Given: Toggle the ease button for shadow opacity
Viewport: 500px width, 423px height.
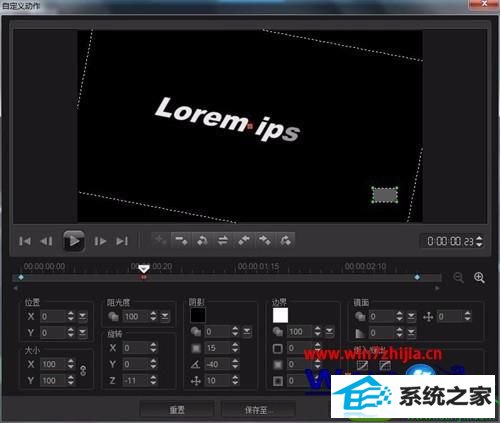Looking at the screenshot, I should coord(247,332).
